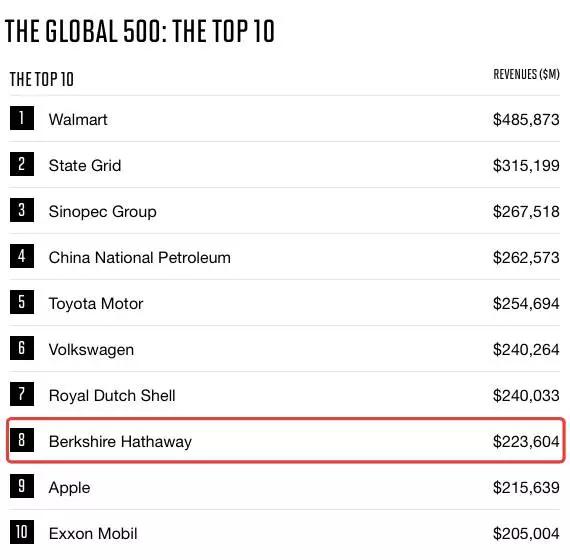Click the highlighted Berkshire Hathaway name
Image resolution: width=570 pixels, height=560 pixels.
[x=120, y=442]
